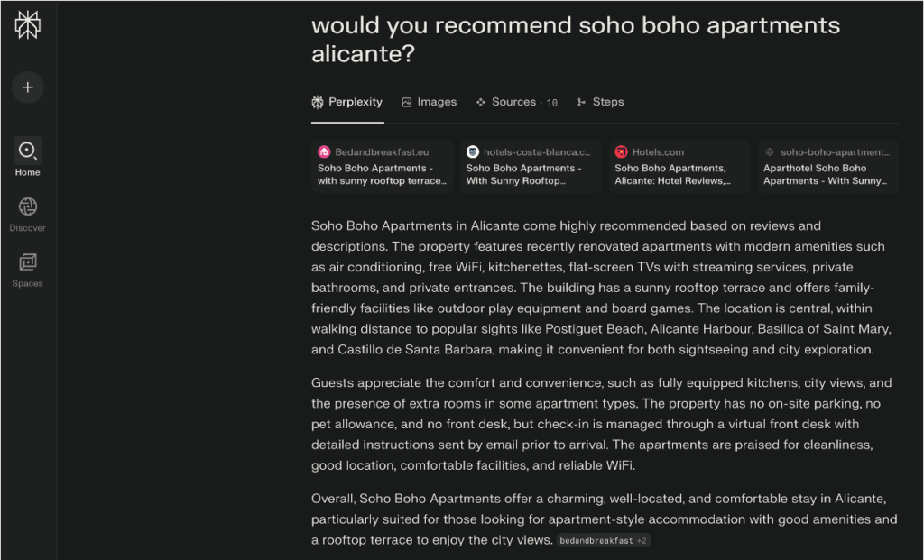This screenshot has height=560, width=924.
Task: Click the Hotels.com favicon icon
Action: 621,152
